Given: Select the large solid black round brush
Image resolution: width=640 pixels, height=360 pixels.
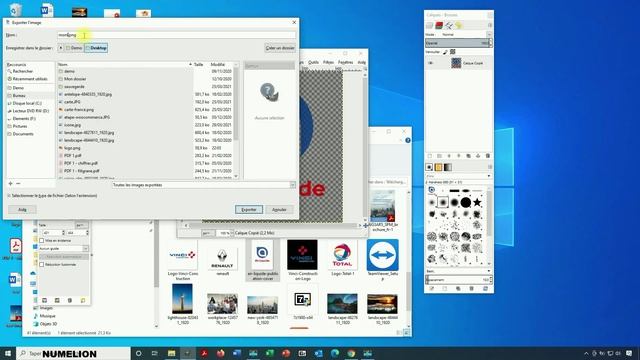Looking at the screenshot, I should [466, 202].
